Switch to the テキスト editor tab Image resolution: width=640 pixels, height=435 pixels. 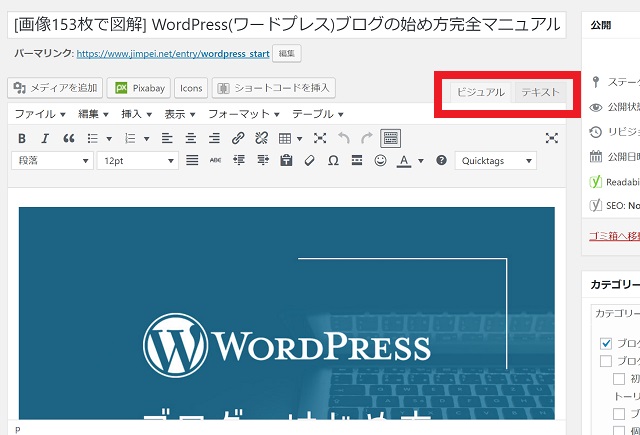(540, 93)
